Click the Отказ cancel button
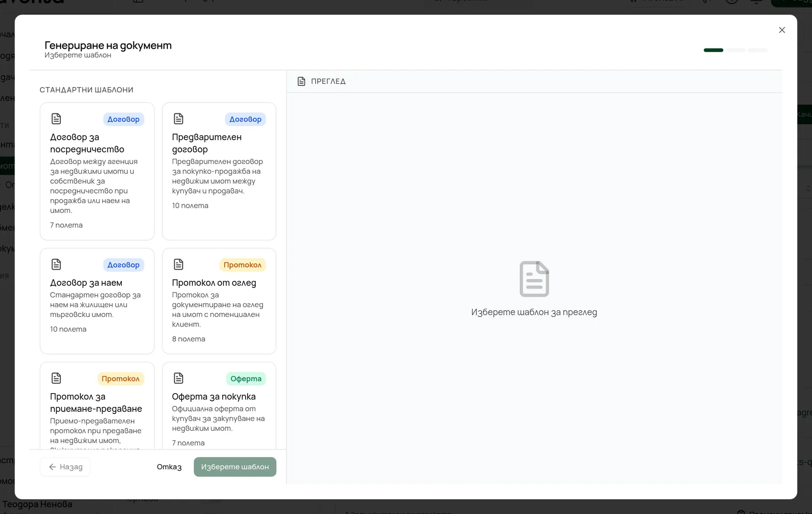This screenshot has width=812, height=514. point(169,467)
